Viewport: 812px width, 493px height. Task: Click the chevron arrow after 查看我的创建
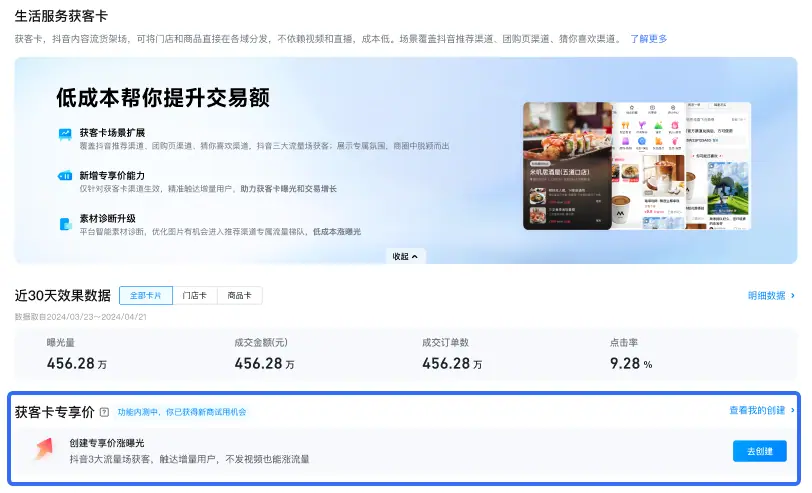[792, 410]
